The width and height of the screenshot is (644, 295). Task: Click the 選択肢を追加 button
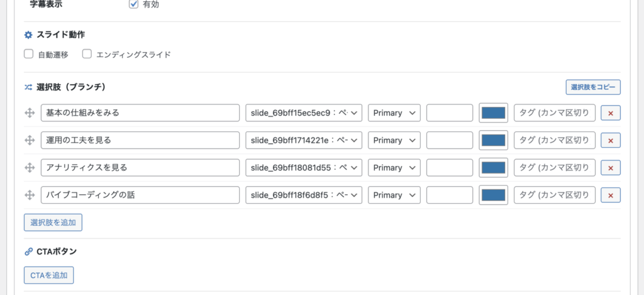coord(53,222)
